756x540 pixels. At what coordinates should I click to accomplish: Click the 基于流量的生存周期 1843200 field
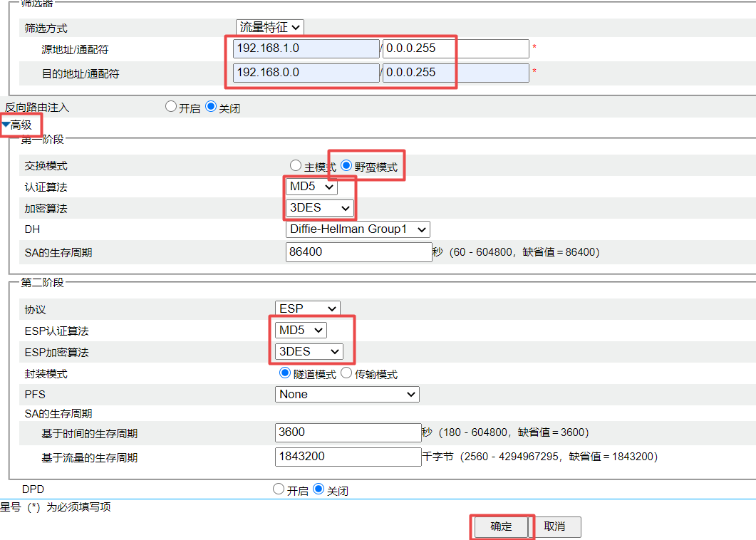tap(348, 457)
